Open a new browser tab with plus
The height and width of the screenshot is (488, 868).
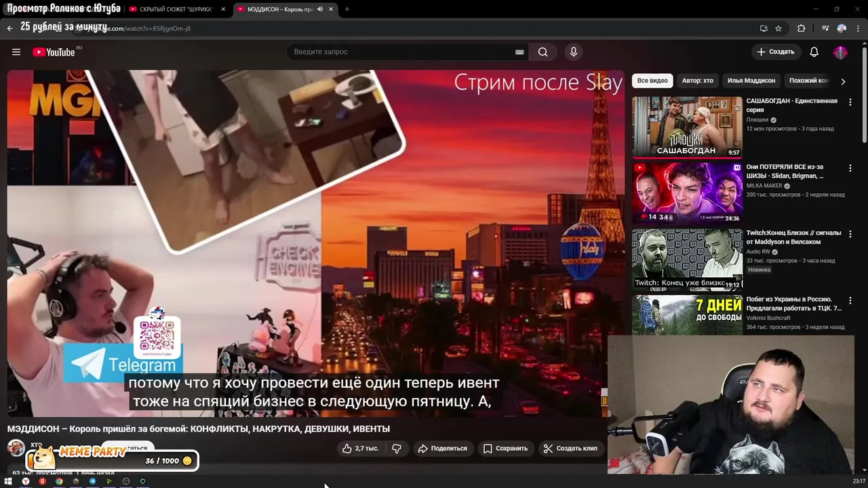coord(347,9)
